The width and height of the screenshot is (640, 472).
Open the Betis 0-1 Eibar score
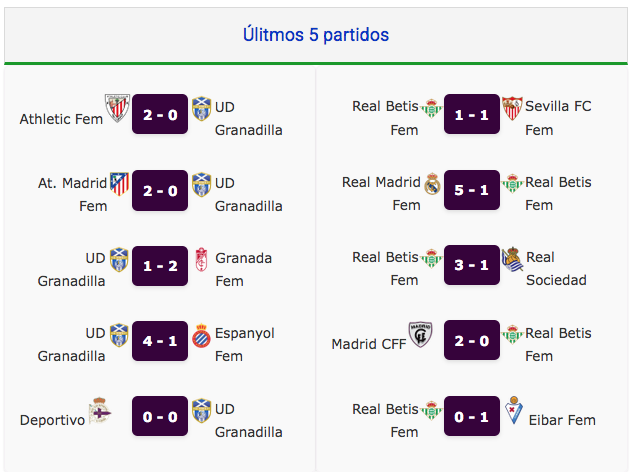coord(472,416)
